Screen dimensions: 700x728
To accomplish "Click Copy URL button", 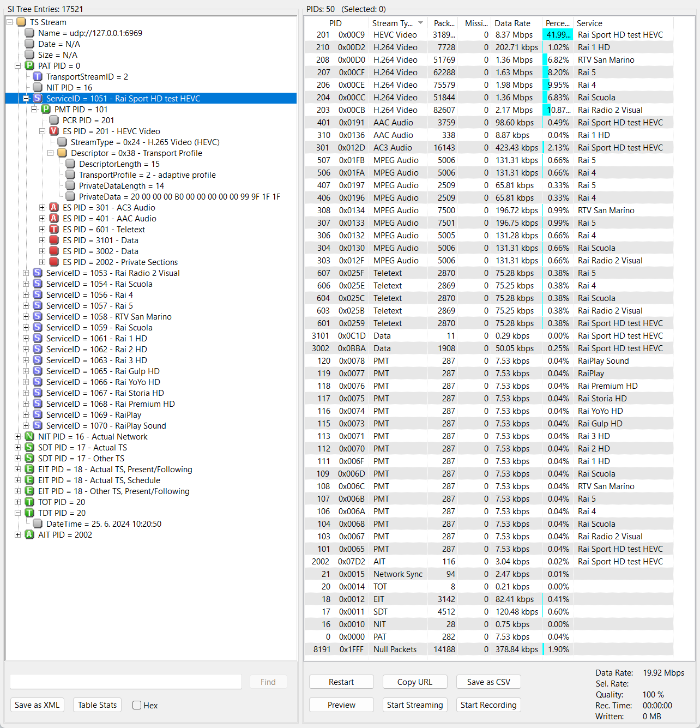I will click(x=415, y=682).
